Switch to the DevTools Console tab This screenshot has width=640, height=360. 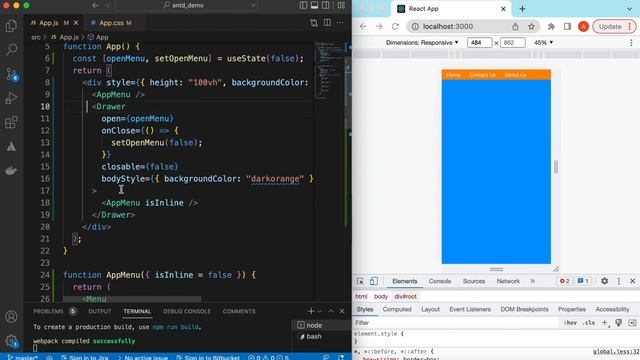tap(440, 281)
